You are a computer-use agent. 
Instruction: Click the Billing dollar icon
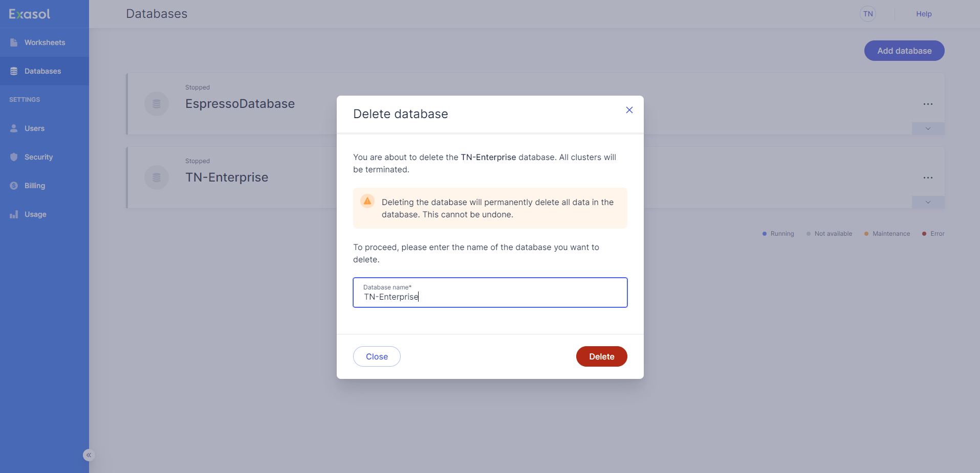pyautogui.click(x=14, y=186)
